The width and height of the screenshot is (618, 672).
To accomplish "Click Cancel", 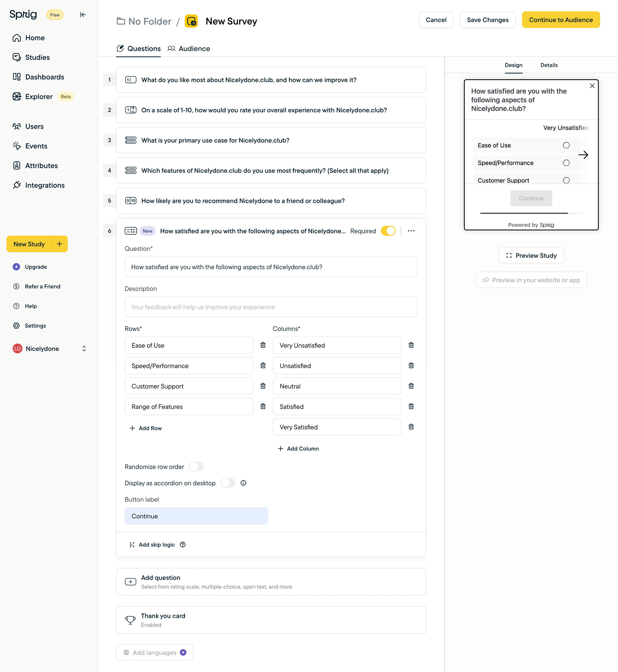I will click(x=436, y=20).
